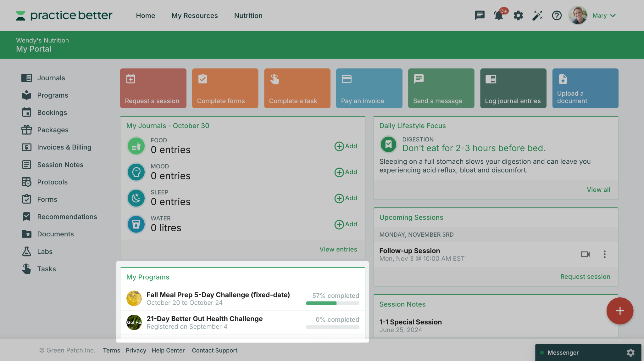
Task: Open Labs in the sidebar
Action: click(x=45, y=251)
